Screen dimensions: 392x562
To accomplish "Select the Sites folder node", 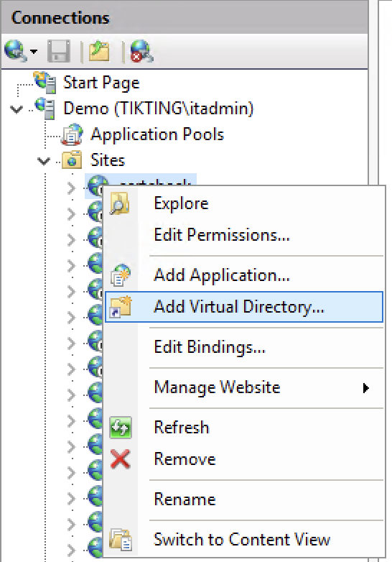I will tap(108, 160).
